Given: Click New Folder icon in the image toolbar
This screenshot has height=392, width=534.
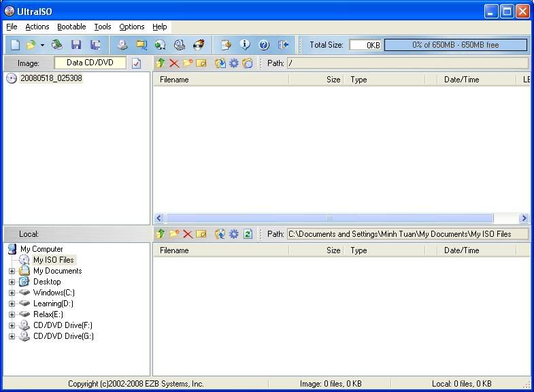Looking at the screenshot, I should pos(188,63).
